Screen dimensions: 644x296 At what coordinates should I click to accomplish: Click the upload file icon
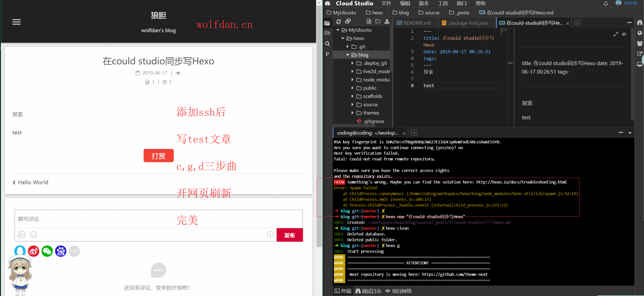(387, 22)
